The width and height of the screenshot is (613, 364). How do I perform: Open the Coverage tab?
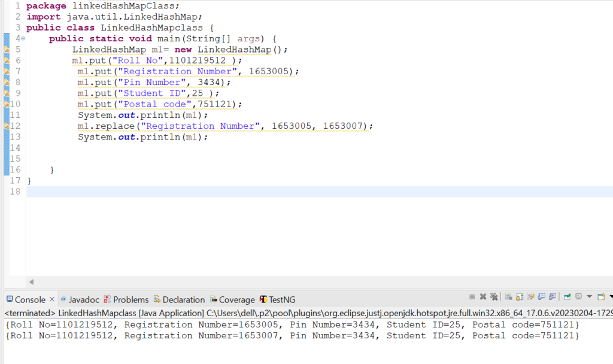pos(233,299)
